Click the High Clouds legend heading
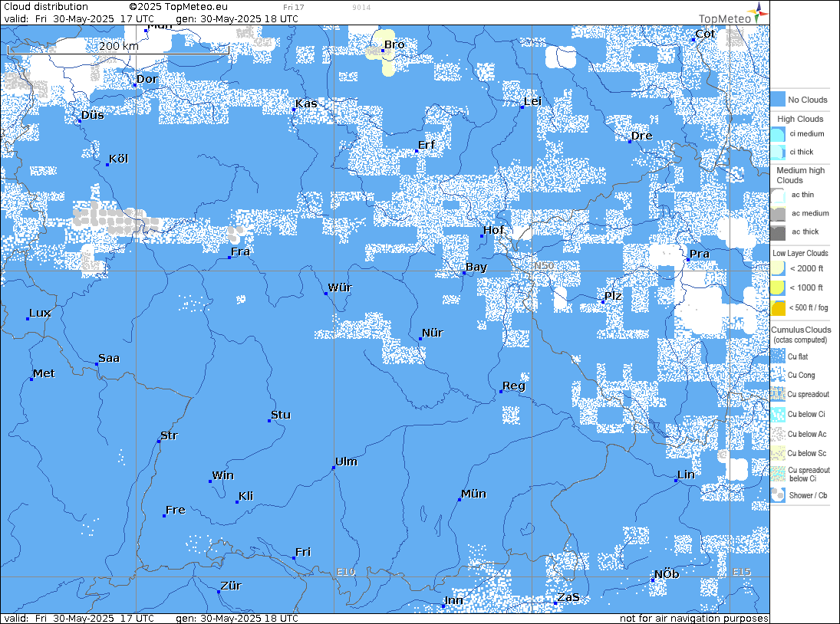The width and height of the screenshot is (840, 624). click(800, 119)
